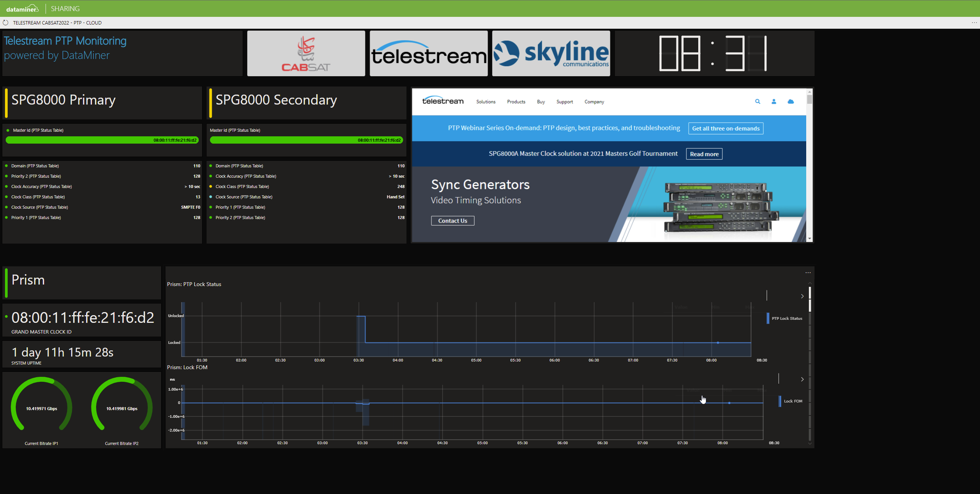Screen dimensions: 980x494
Task: Select Primary Domain (PTP Status Table) row
Action: click(103, 166)
